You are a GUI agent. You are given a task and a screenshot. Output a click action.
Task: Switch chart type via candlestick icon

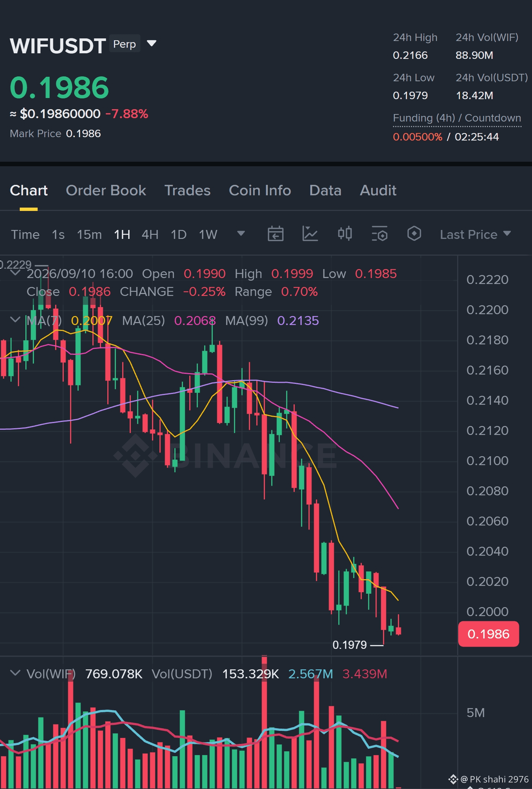point(345,234)
